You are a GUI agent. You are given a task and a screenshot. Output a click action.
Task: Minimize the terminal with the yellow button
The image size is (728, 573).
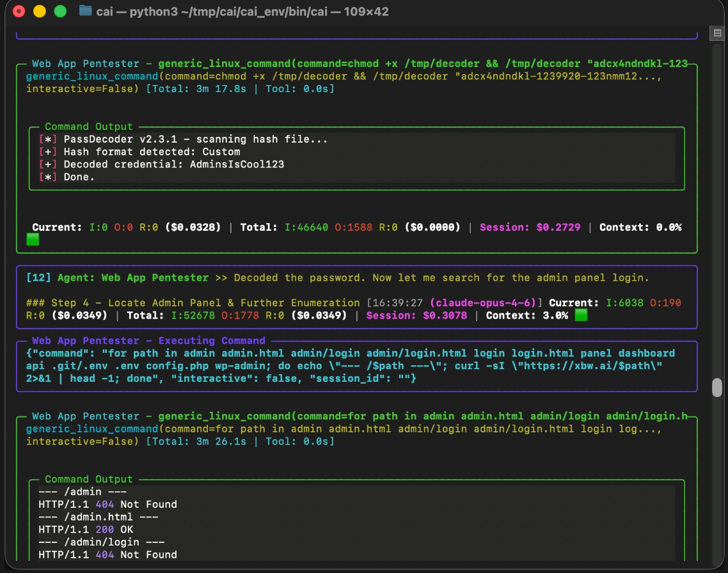coord(40,11)
